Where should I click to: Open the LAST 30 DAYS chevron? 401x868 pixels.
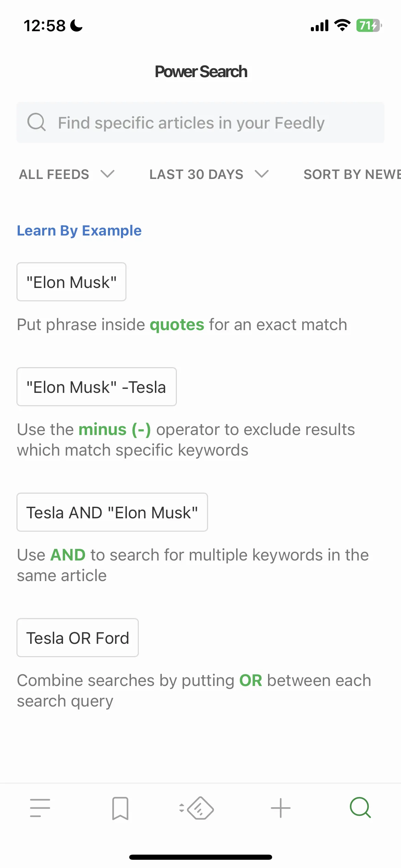[x=262, y=174]
